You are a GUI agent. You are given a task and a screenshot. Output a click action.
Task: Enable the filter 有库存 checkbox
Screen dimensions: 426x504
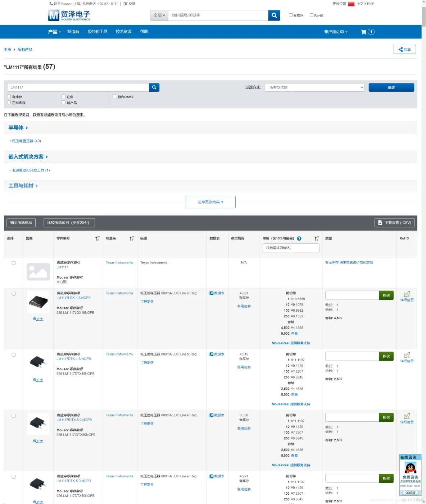coord(9,96)
